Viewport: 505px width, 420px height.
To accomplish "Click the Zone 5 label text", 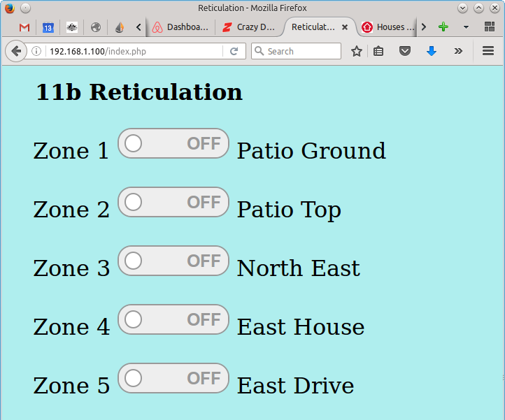I will [71, 386].
